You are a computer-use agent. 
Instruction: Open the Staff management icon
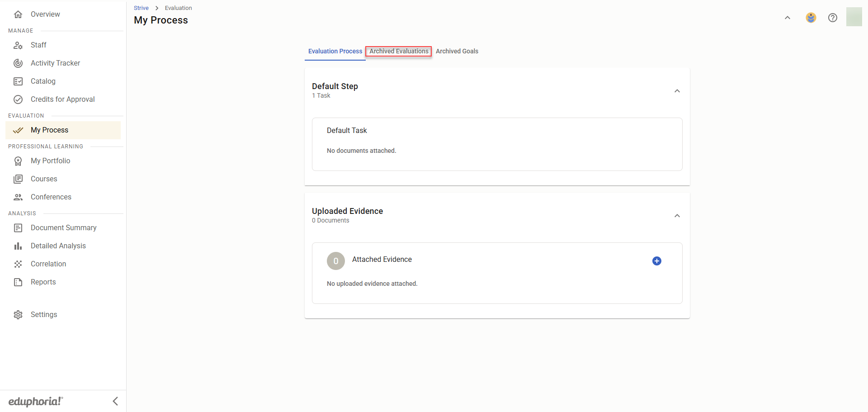pos(18,45)
